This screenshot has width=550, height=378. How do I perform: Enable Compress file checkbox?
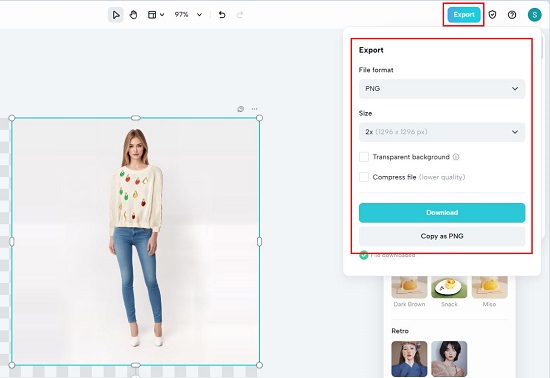364,177
